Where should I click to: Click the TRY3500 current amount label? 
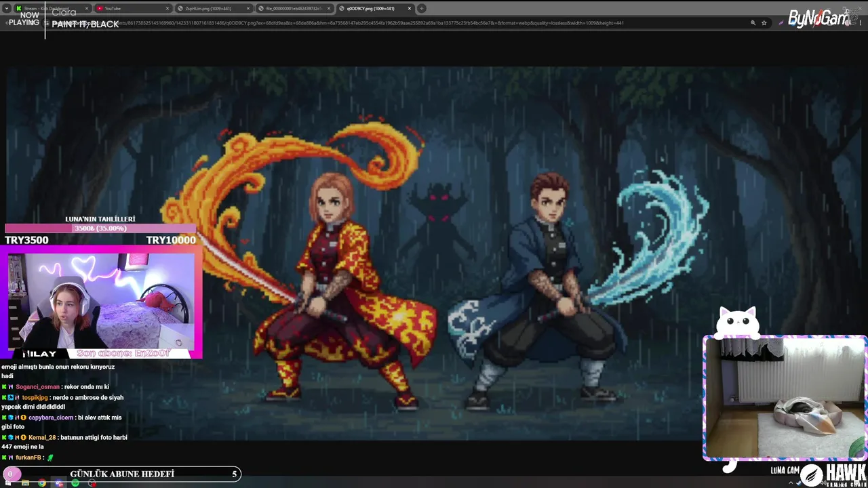tap(26, 240)
